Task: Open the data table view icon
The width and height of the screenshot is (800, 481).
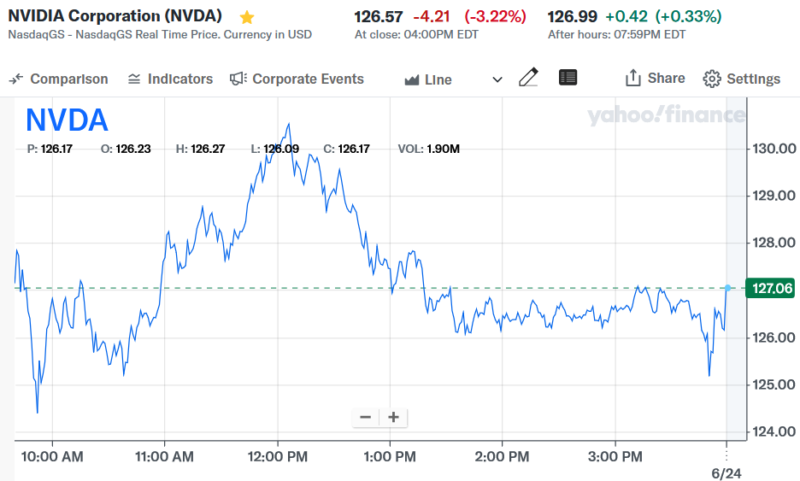Action: (568, 78)
